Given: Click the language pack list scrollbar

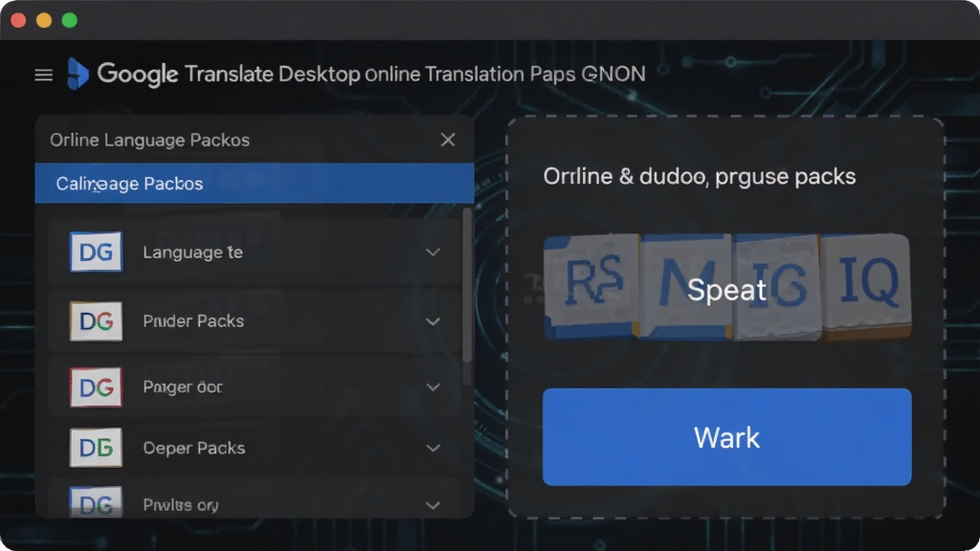Looking at the screenshot, I should [467, 285].
